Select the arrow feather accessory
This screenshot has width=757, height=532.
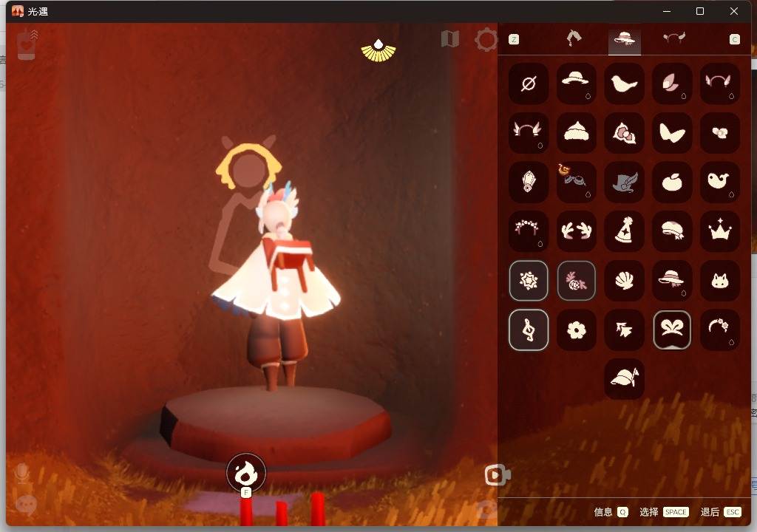pos(624,330)
